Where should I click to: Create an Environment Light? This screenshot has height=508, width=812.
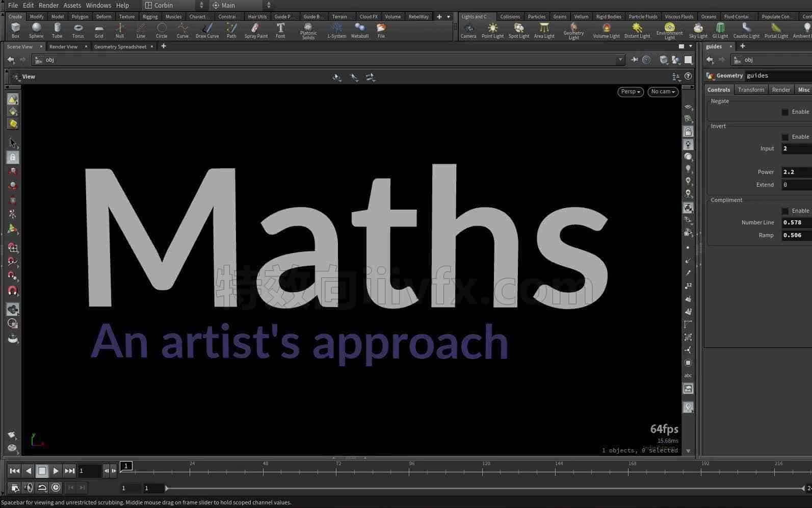[669, 31]
